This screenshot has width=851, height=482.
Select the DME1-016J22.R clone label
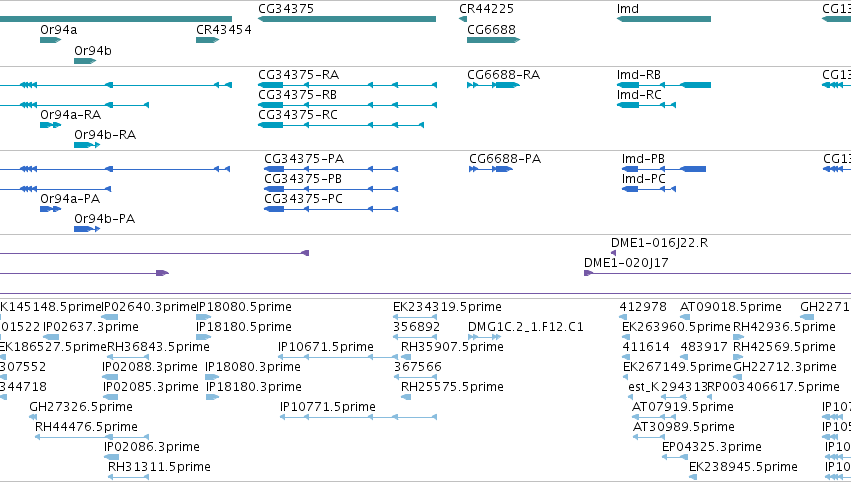click(659, 243)
